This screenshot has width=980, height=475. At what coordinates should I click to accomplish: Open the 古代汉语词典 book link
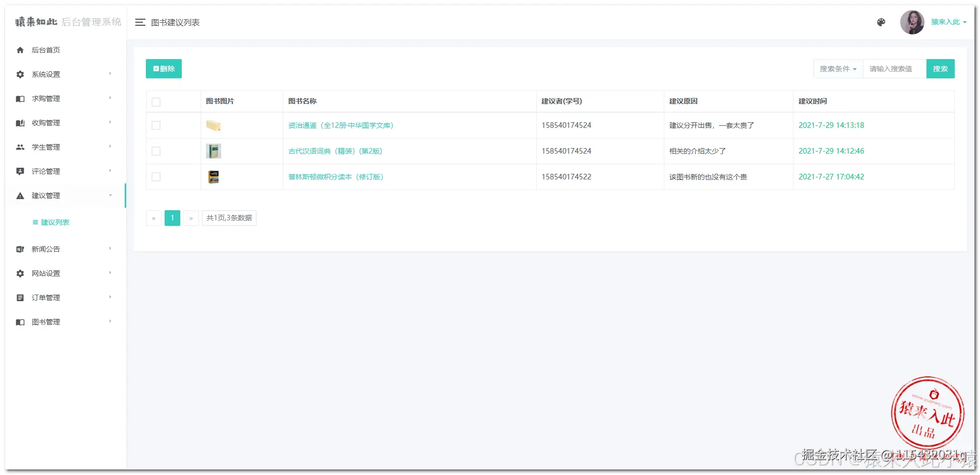tap(335, 151)
